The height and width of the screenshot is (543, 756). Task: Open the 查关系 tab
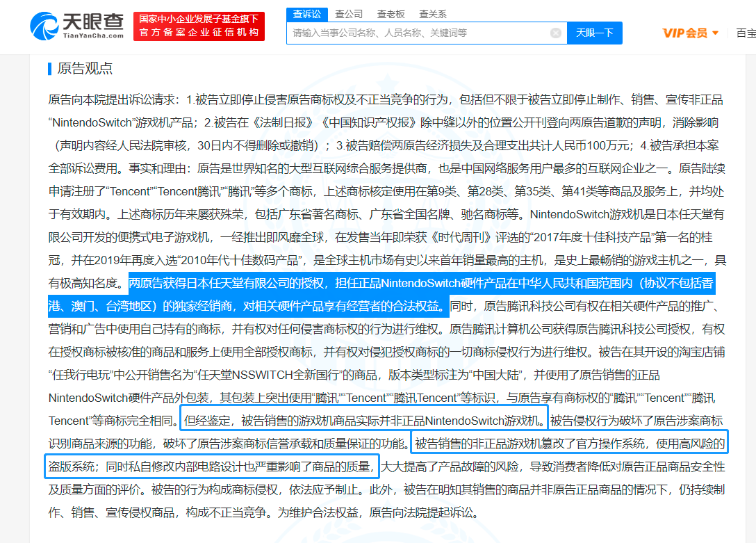tap(432, 14)
